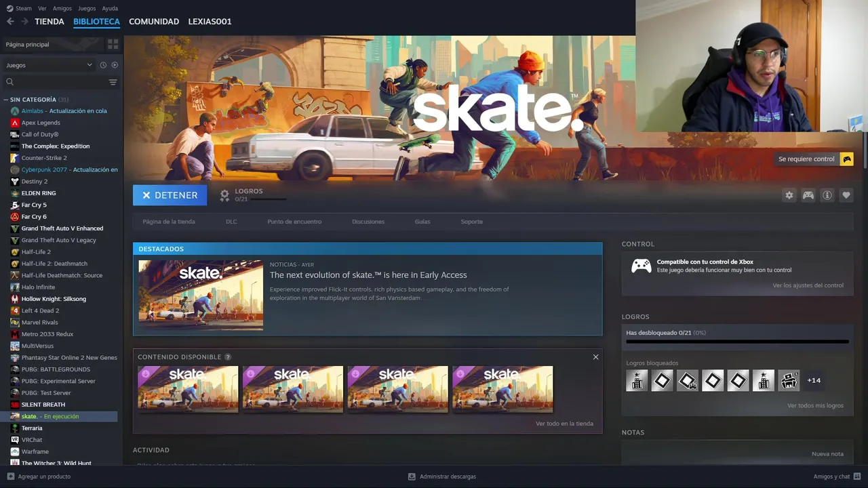
Task: Open controller layout icon for skate.
Action: pyautogui.click(x=808, y=195)
